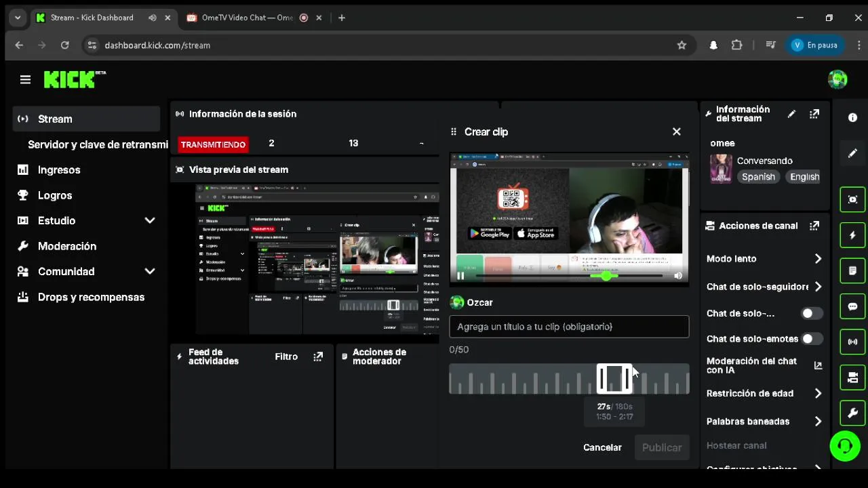Click the green playback slider handle
The width and height of the screenshot is (868, 488).
pyautogui.click(x=606, y=276)
